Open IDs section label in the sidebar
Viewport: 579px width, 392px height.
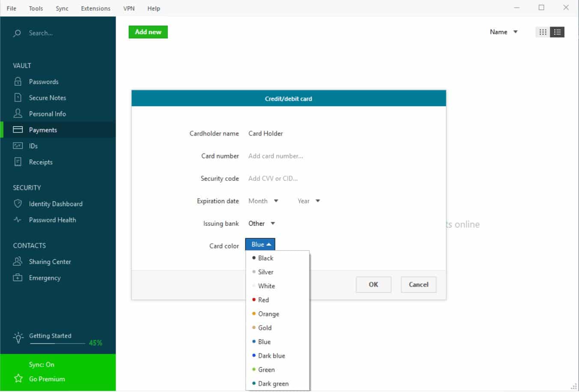[x=33, y=146]
